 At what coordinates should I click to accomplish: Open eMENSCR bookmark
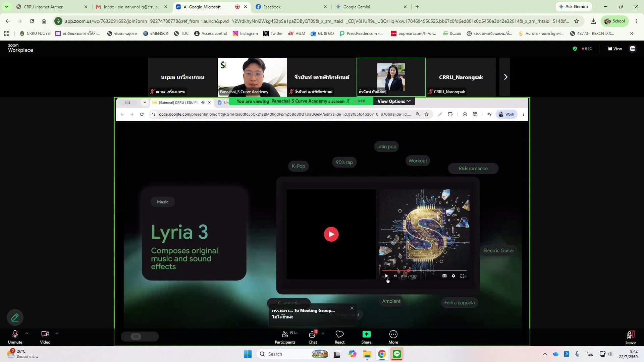point(156,34)
